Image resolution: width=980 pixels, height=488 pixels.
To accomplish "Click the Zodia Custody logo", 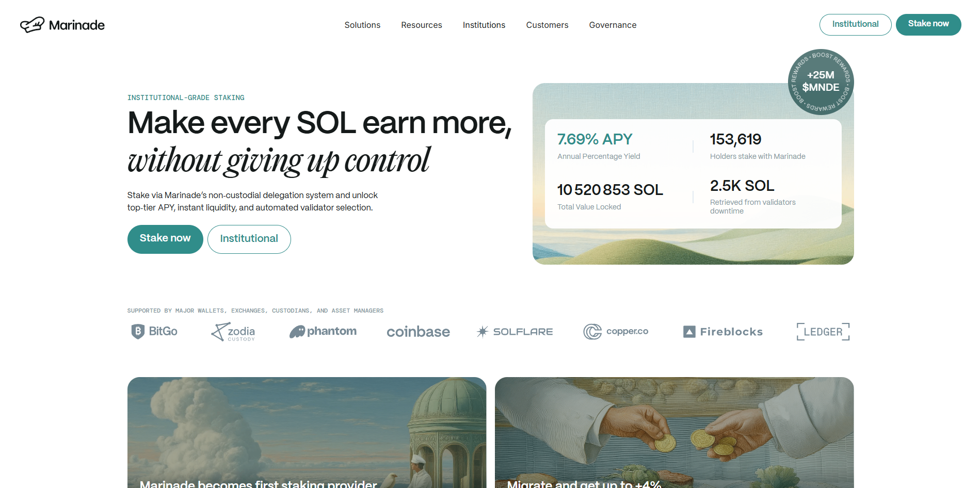I will point(233,332).
